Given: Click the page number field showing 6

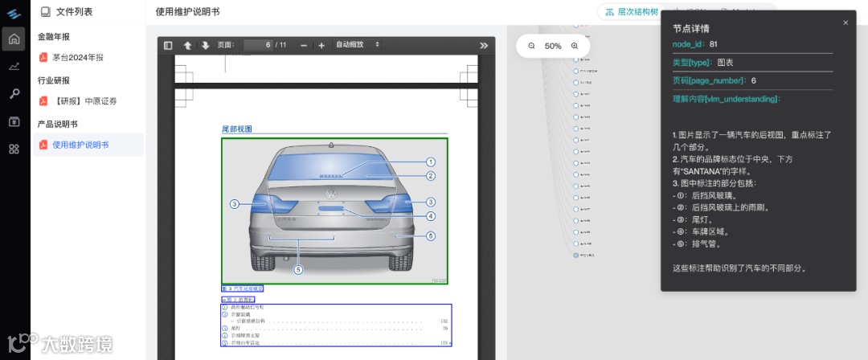Looking at the screenshot, I should [x=258, y=45].
